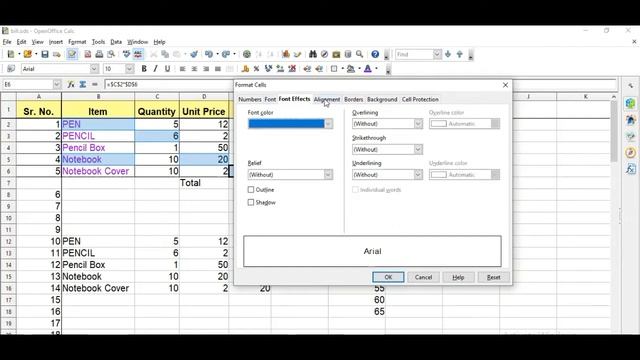The width and height of the screenshot is (640, 360).
Task: Open OpenOffice Help question-mark icon
Action: pyautogui.click(x=375, y=54)
